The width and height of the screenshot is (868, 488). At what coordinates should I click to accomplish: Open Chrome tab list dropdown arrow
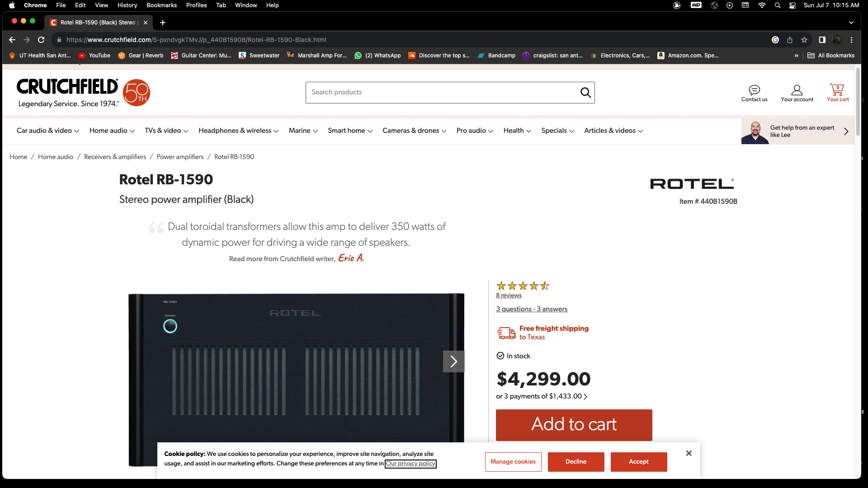click(x=851, y=23)
